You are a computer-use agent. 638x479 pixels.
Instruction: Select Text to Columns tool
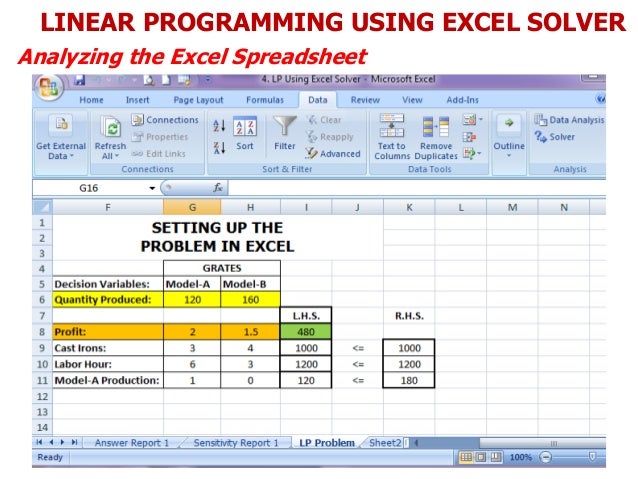pyautogui.click(x=392, y=137)
